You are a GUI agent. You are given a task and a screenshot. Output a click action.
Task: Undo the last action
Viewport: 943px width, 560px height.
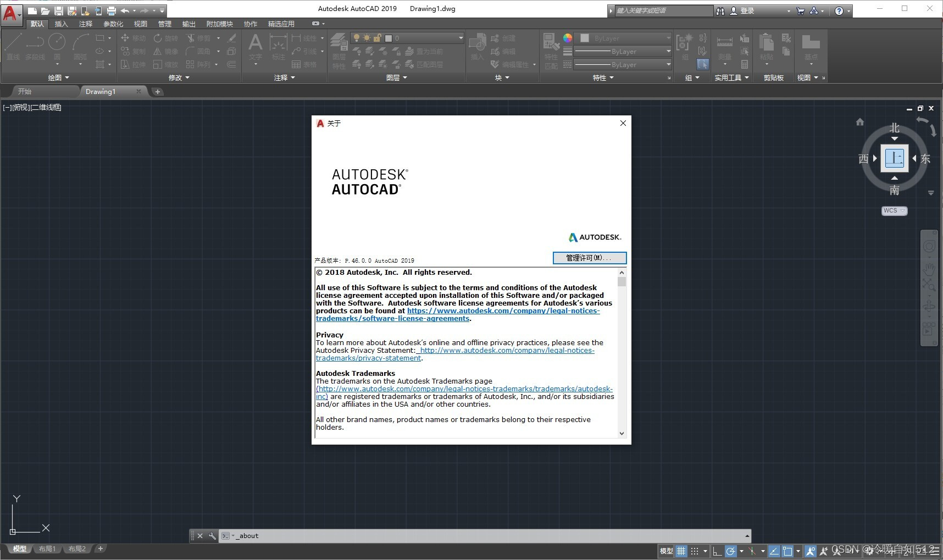[125, 10]
